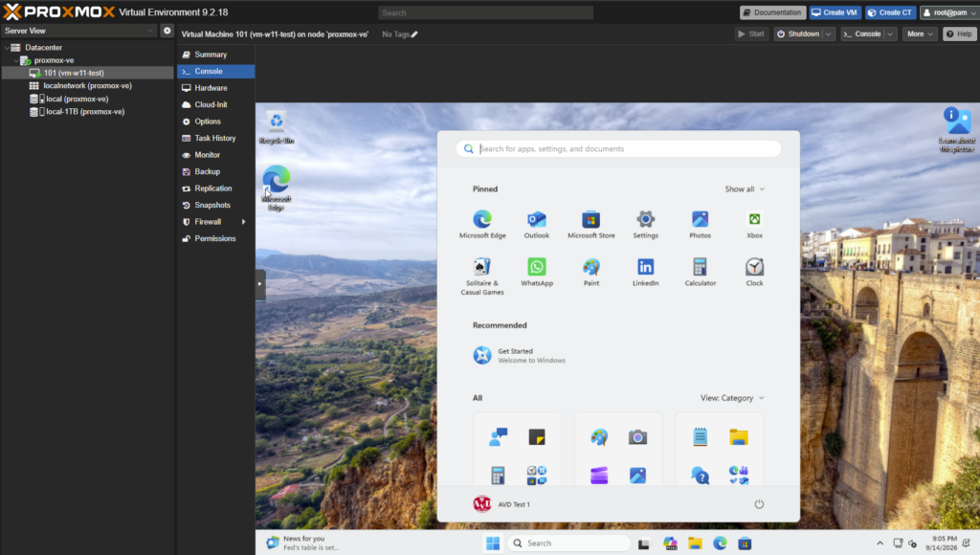This screenshot has height=555, width=980.
Task: Open the Clock app
Action: click(x=754, y=272)
